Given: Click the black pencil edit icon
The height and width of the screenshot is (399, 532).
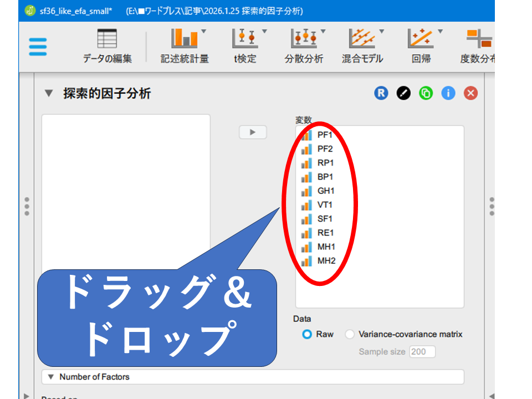Looking at the screenshot, I should coord(403,93).
